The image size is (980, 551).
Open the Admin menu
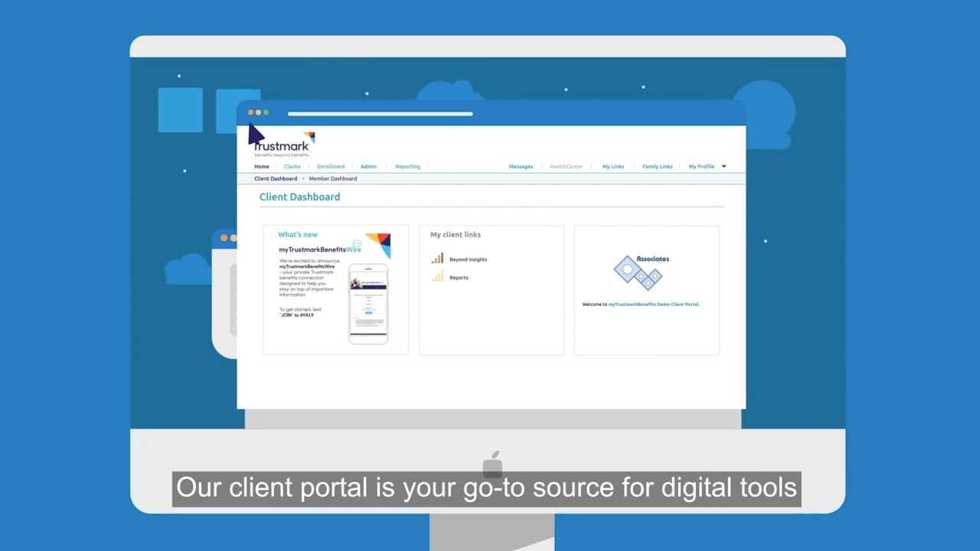tap(368, 166)
